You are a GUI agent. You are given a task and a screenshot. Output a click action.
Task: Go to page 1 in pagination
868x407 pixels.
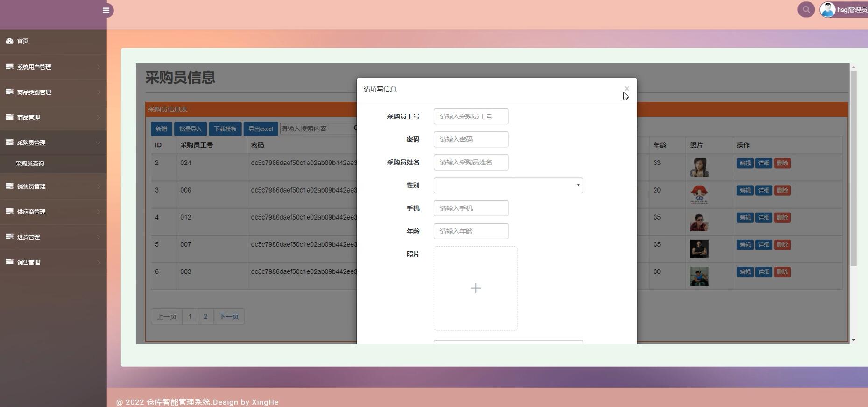tap(190, 316)
